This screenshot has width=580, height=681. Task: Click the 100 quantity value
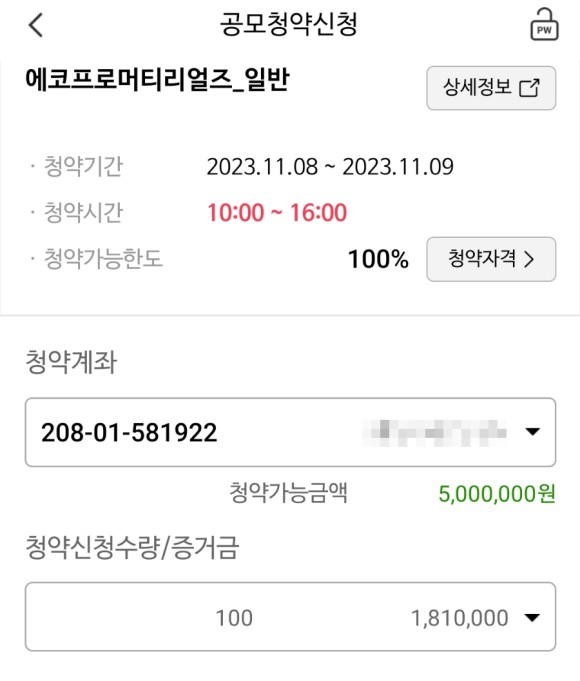tap(234, 618)
